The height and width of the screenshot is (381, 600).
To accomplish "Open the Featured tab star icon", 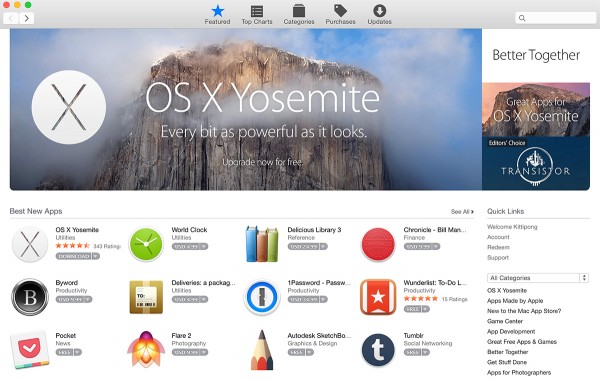I will coord(217,11).
